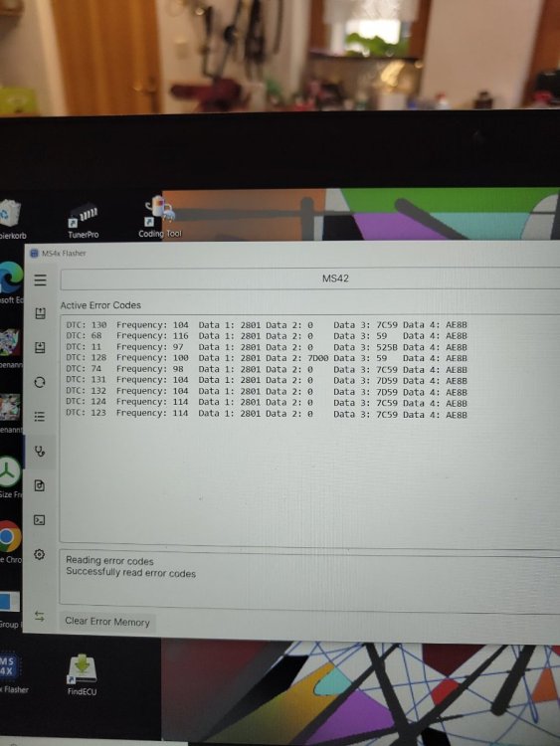Open the FindECU desktop shortcut
Viewport: 560px width, 746px height.
82,674
